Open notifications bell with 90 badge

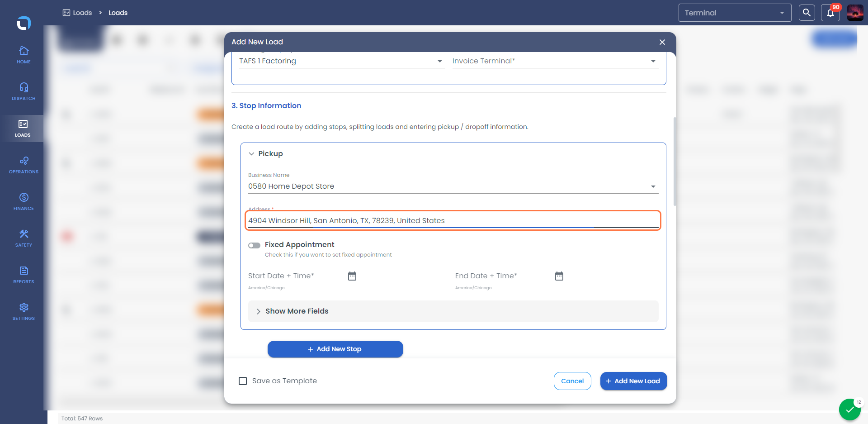pos(830,13)
